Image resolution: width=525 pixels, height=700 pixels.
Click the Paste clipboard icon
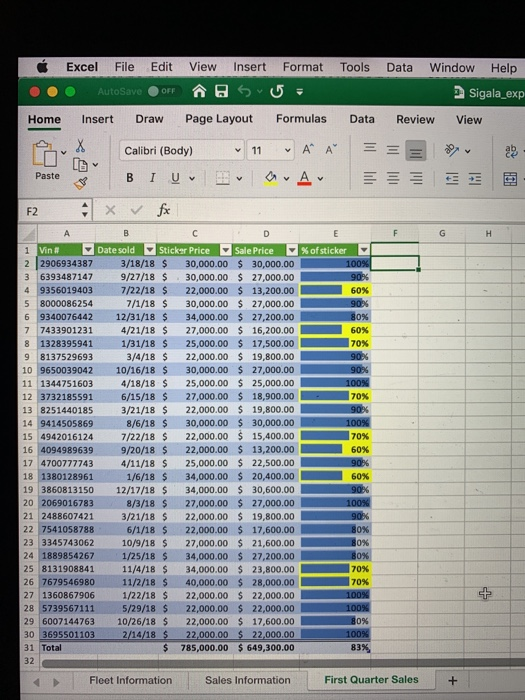(44, 154)
